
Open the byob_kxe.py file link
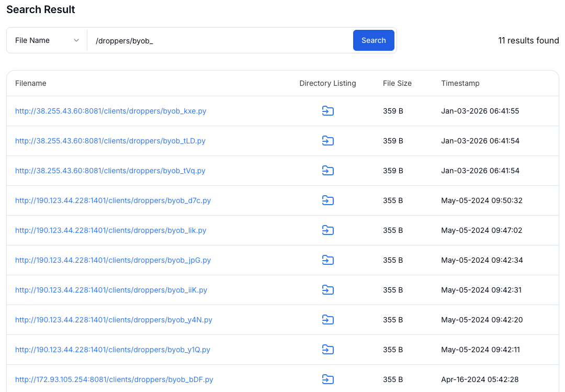111,111
